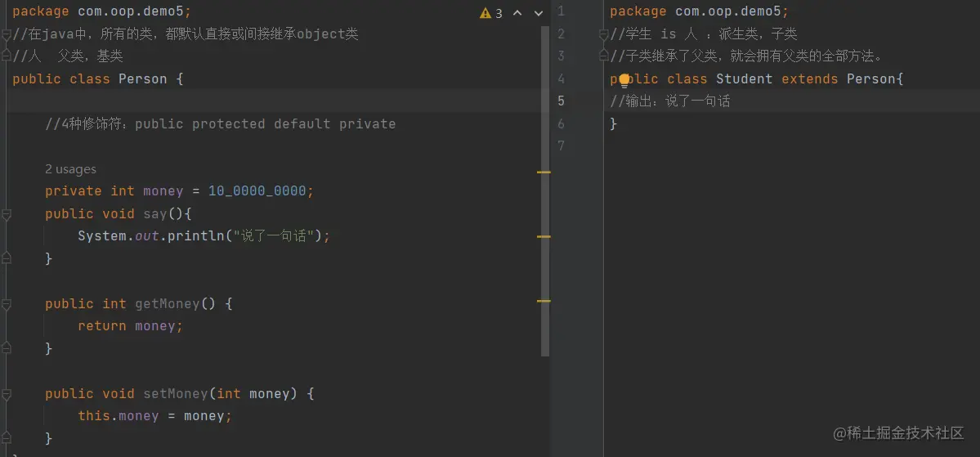Click 'package com.oop.demo5;' in the Person editor
The width and height of the screenshot is (980, 457).
pyautogui.click(x=102, y=11)
